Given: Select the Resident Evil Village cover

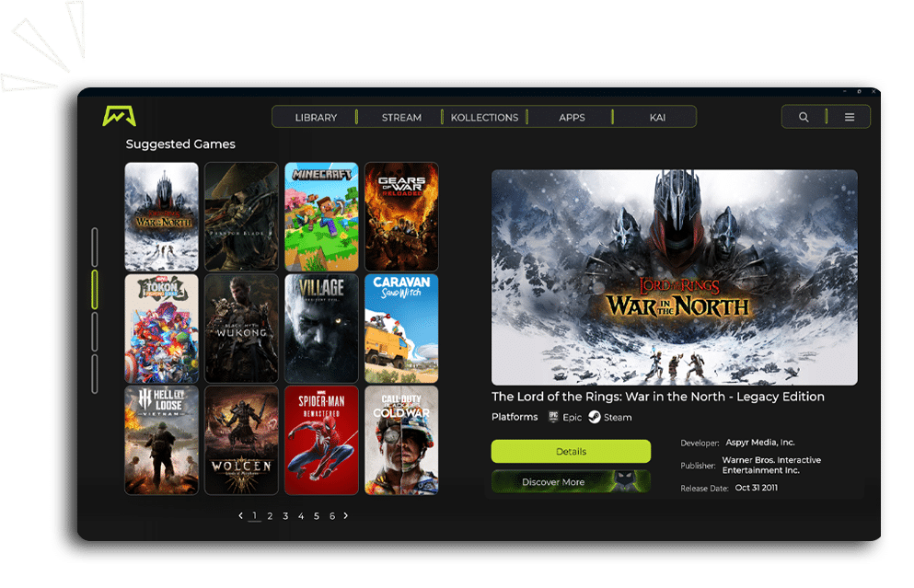Looking at the screenshot, I should pyautogui.click(x=321, y=329).
